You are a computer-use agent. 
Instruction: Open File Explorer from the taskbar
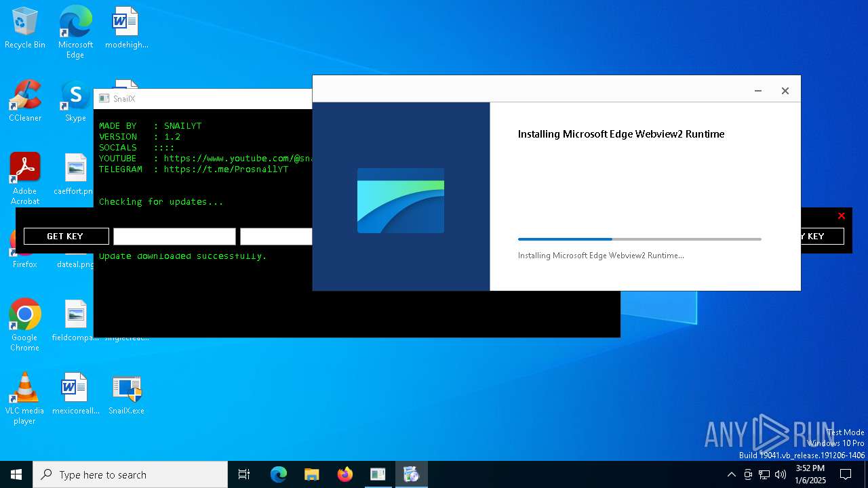click(x=311, y=474)
